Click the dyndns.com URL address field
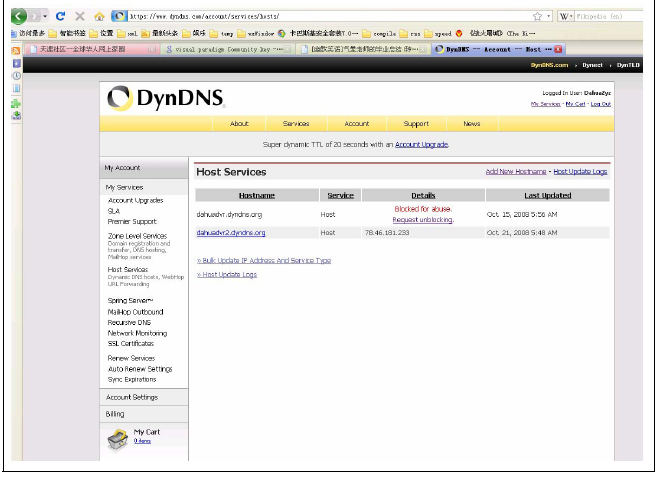 [x=328, y=16]
